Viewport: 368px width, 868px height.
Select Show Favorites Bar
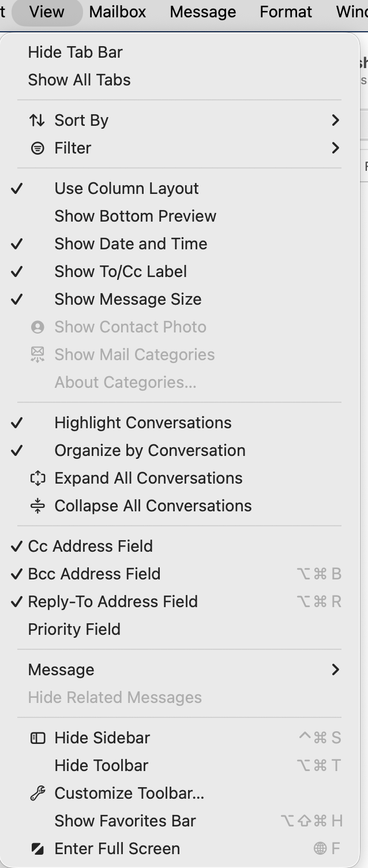[x=125, y=821]
